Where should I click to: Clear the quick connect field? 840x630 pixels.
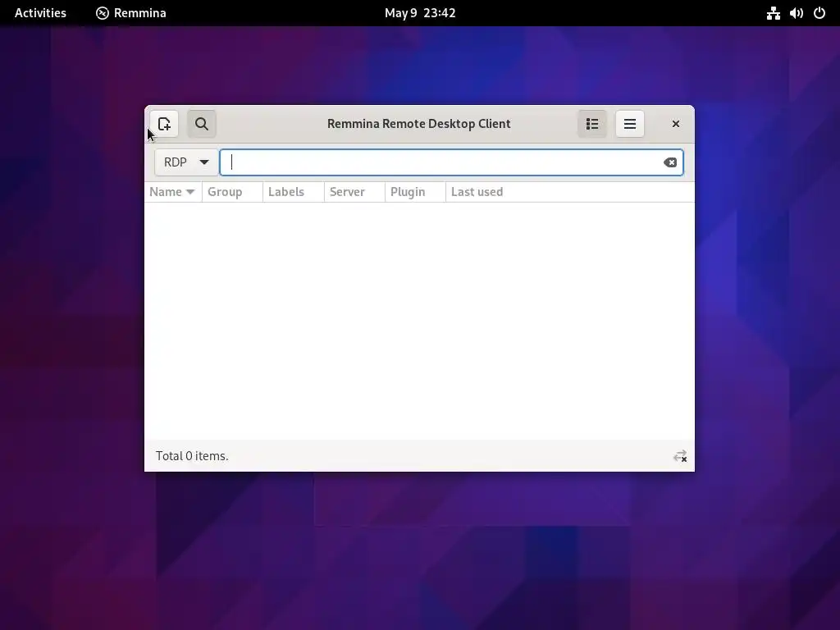[669, 162]
